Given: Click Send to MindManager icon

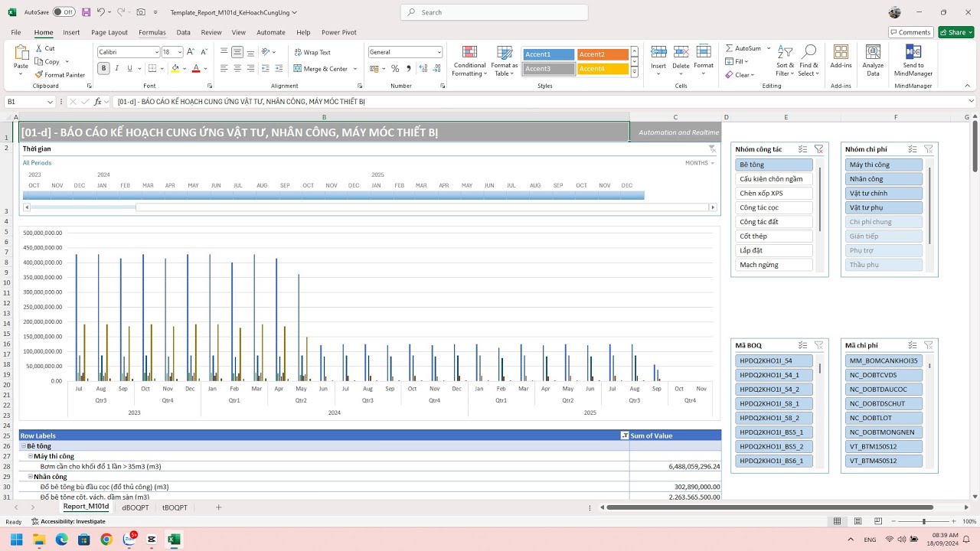Looking at the screenshot, I should click(x=913, y=52).
